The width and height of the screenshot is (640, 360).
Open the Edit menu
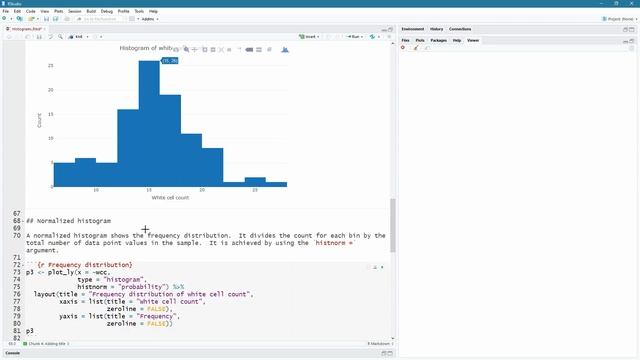pyautogui.click(x=17, y=11)
